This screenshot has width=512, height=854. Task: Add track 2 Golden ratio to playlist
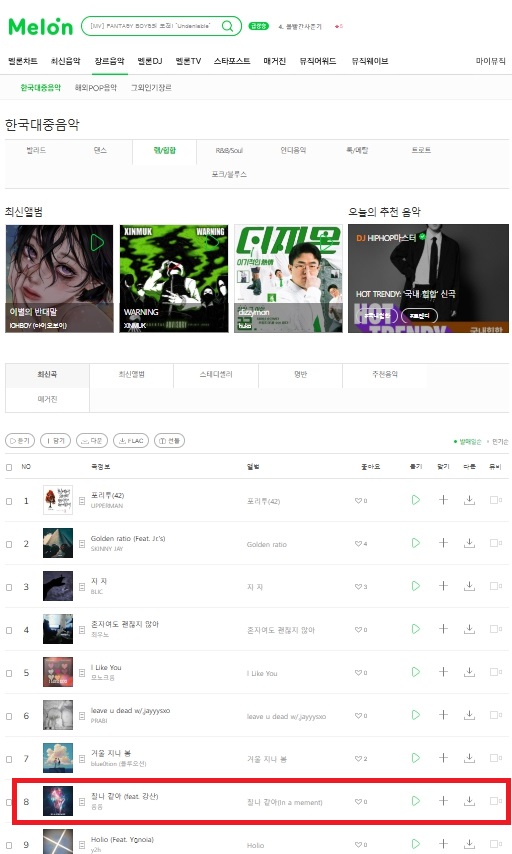coord(443,543)
